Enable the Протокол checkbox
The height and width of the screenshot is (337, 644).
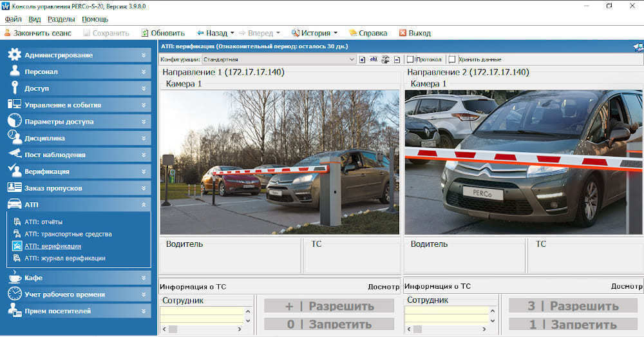(x=410, y=59)
